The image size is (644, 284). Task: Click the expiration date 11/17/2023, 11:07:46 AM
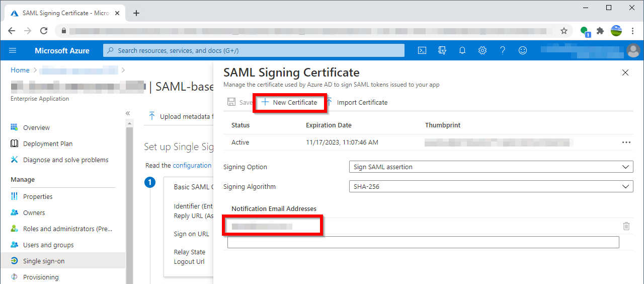pyautogui.click(x=342, y=142)
